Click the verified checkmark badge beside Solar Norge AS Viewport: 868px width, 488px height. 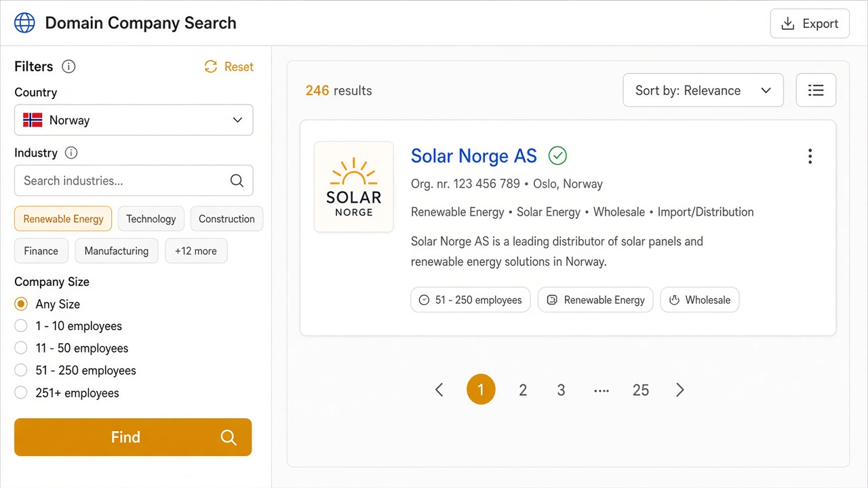557,156
